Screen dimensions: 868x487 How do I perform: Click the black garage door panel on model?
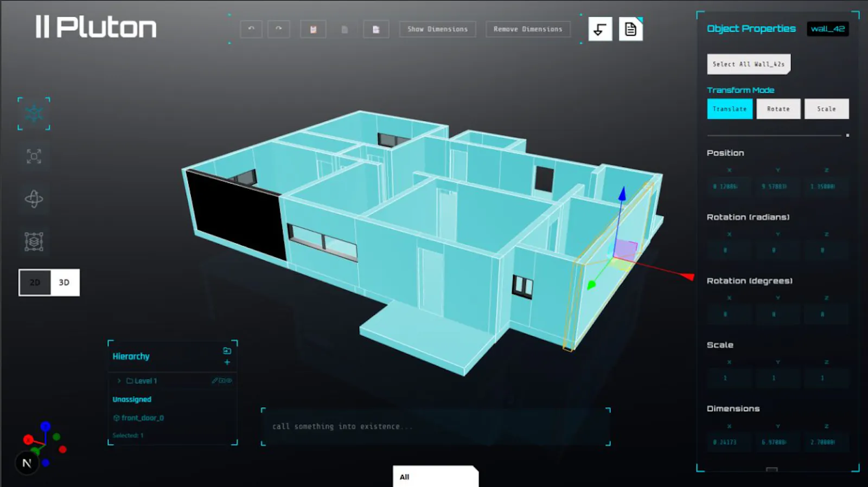pos(236,216)
